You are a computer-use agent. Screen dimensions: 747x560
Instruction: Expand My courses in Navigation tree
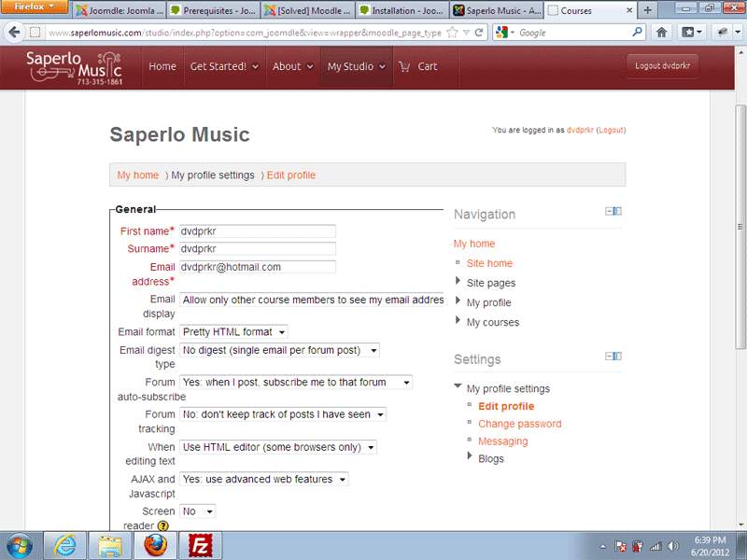[458, 322]
